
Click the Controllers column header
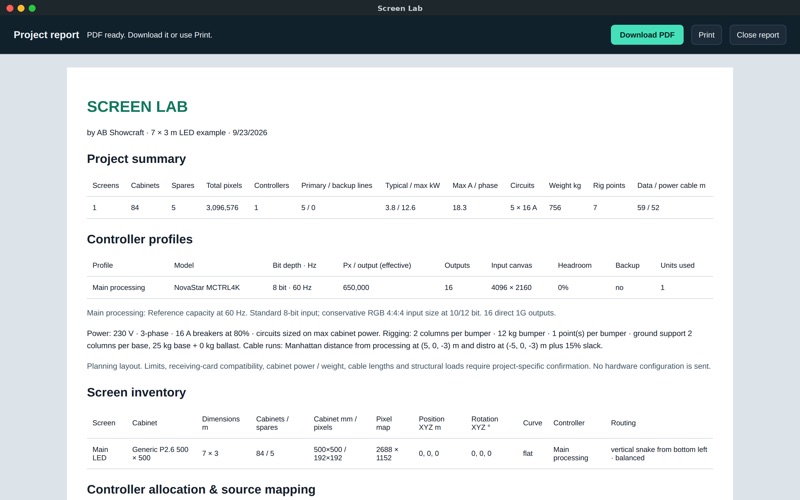click(271, 185)
